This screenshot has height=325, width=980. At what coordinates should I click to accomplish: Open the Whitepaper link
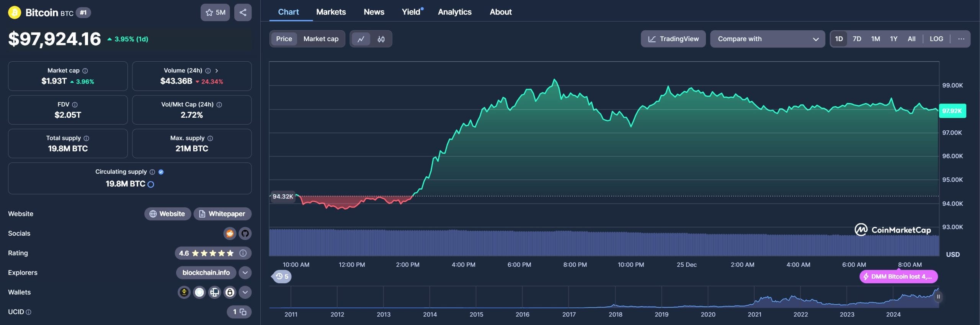pos(222,214)
